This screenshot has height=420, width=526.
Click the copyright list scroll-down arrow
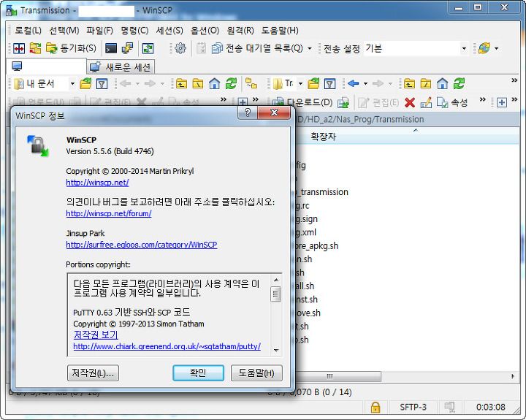point(276,350)
